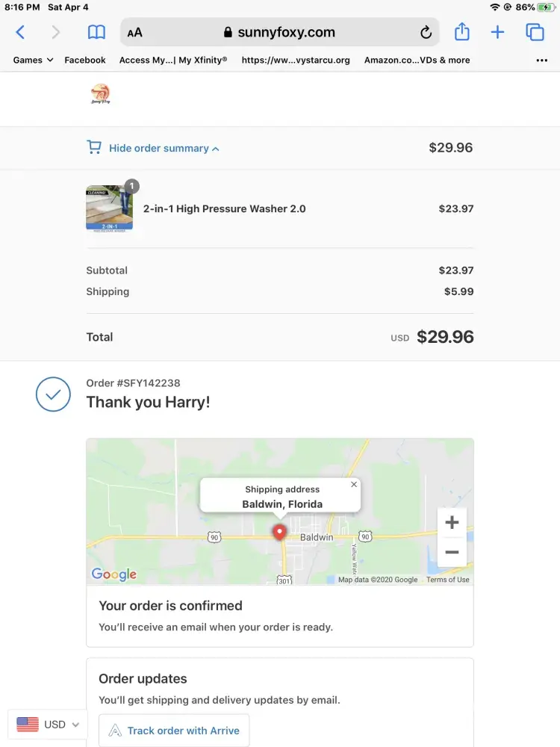Image resolution: width=560 pixels, height=747 pixels.
Task: Expand the Games bookmarks folder
Action: pos(33,60)
